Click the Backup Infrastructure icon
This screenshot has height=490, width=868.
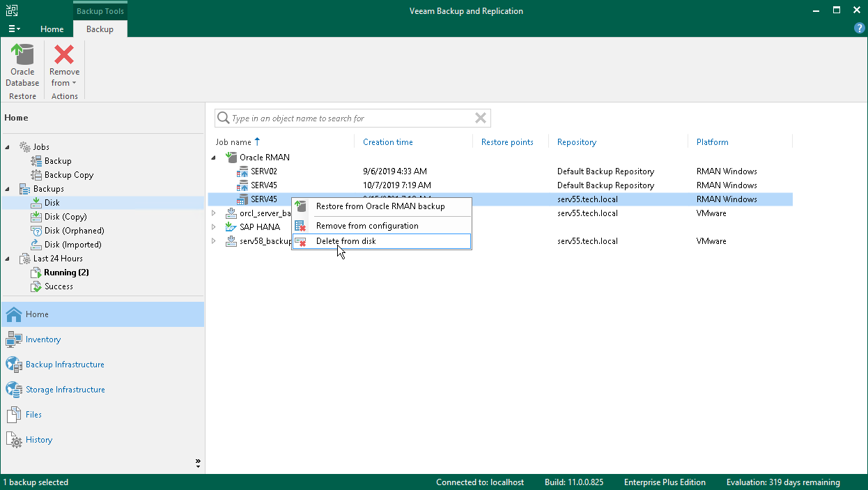14,365
